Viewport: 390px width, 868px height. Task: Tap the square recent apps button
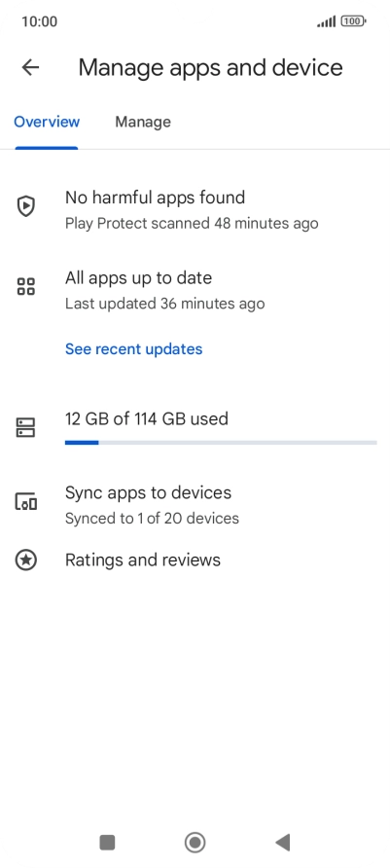107,843
